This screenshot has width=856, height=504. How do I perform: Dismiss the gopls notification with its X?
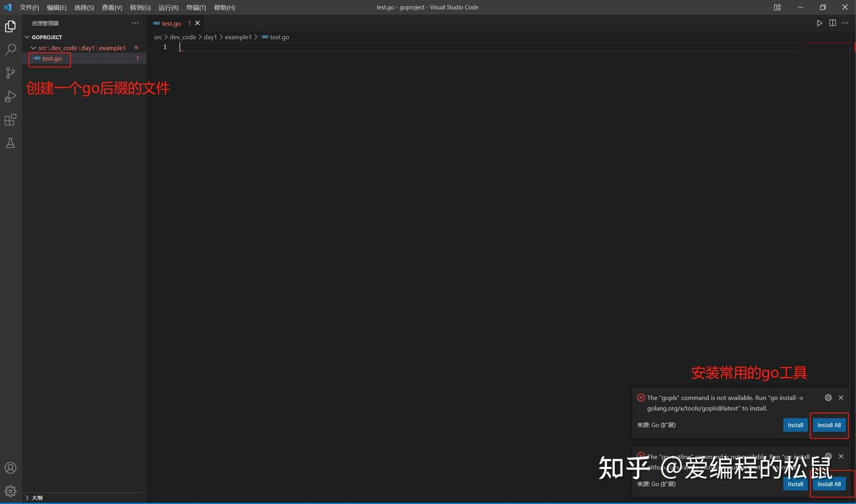pos(841,397)
